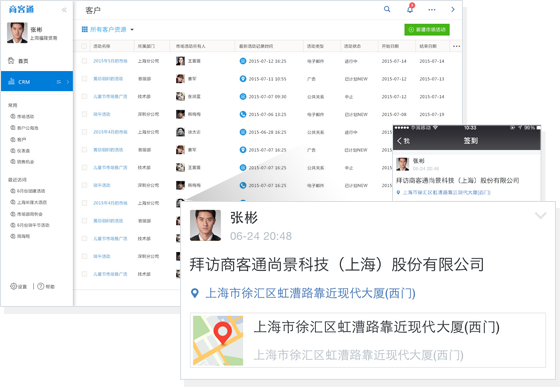Click the help question mark icon

pos(41,286)
